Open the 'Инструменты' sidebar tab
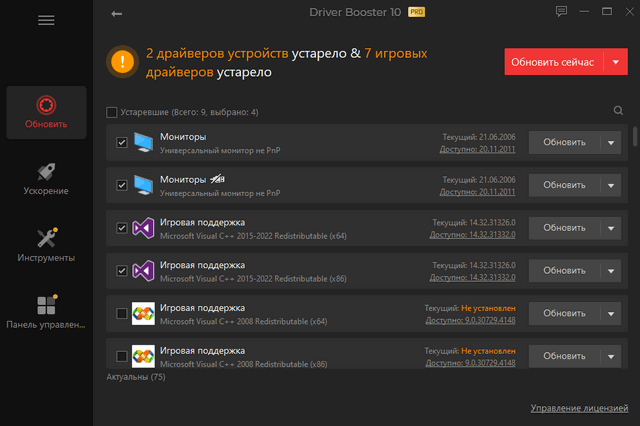The height and width of the screenshot is (426, 640). coord(46,245)
